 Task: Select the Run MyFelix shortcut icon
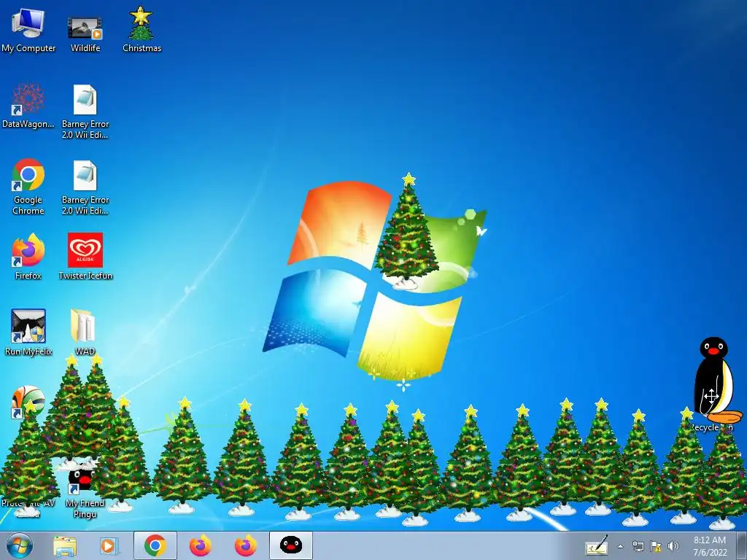pyautogui.click(x=28, y=332)
